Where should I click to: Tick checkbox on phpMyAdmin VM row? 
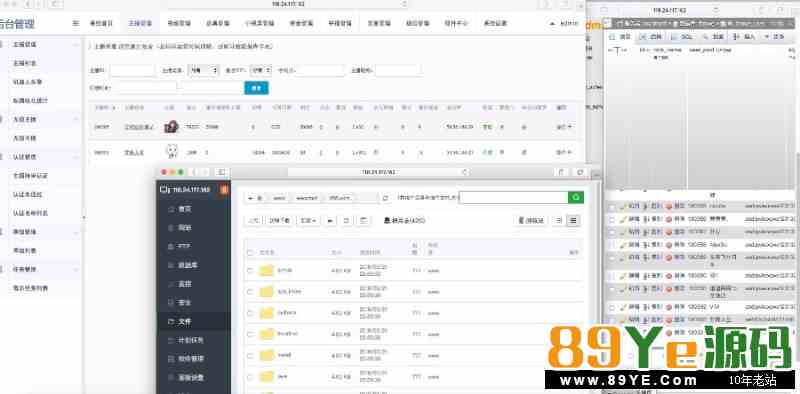(x=612, y=308)
